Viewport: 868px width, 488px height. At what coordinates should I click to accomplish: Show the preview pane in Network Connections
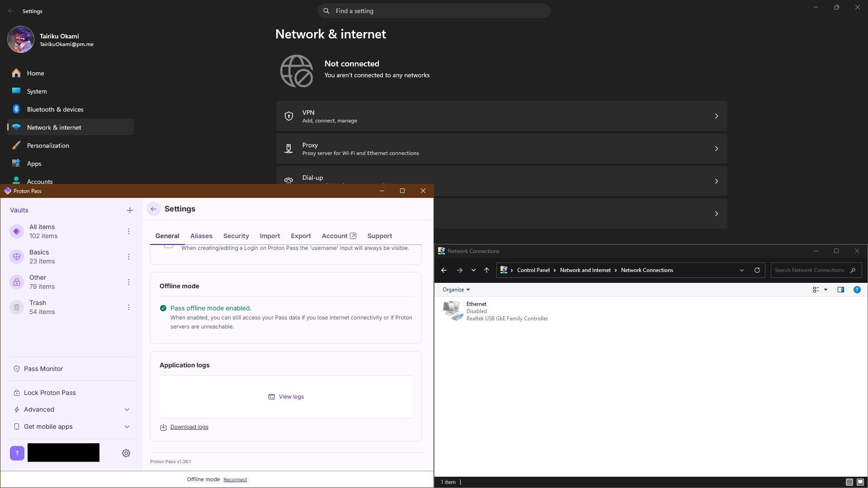click(x=841, y=290)
